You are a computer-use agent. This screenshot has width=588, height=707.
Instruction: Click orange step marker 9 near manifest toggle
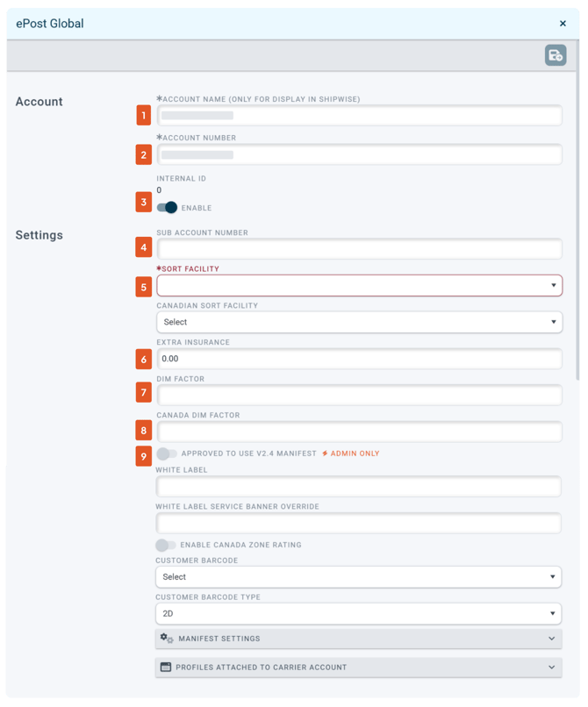click(x=144, y=454)
